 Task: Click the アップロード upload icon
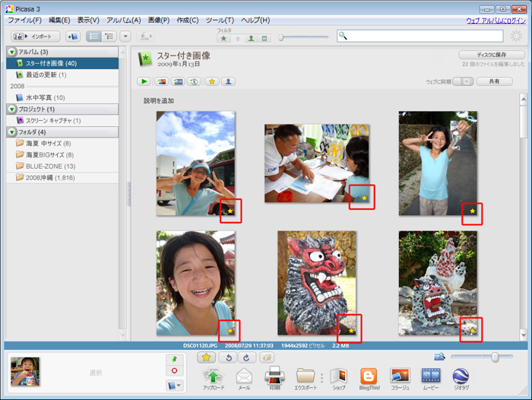click(x=213, y=378)
